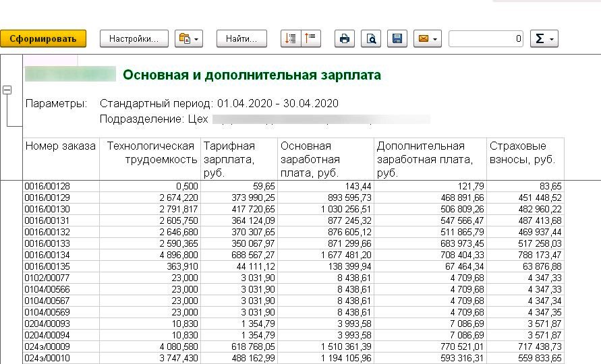This screenshot has width=601, height=364.
Task: Select order 0016/00130 cell
Action: pyautogui.click(x=61, y=209)
